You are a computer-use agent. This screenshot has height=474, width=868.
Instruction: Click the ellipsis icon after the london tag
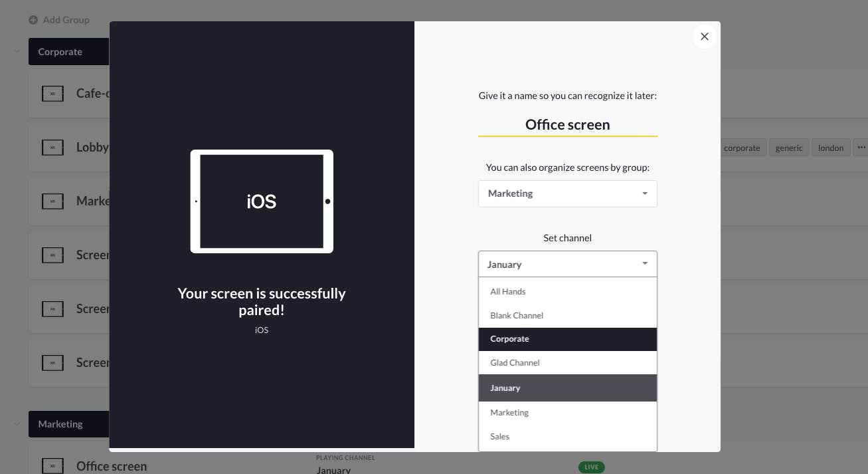click(861, 148)
